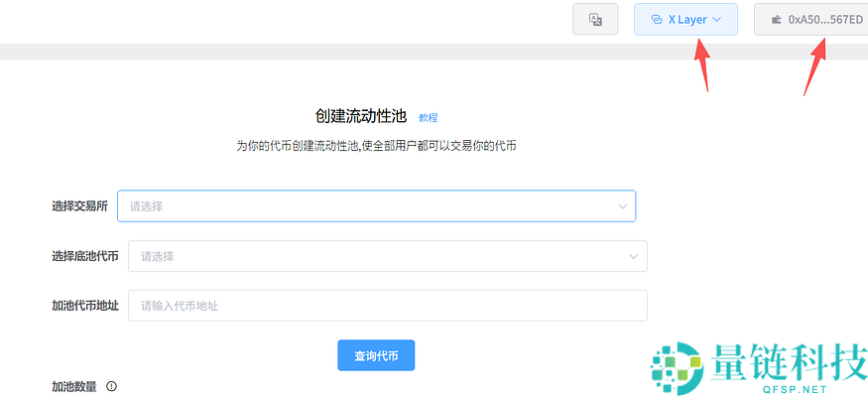Click the 选择交易所 label
The width and height of the screenshot is (868, 400).
point(79,206)
